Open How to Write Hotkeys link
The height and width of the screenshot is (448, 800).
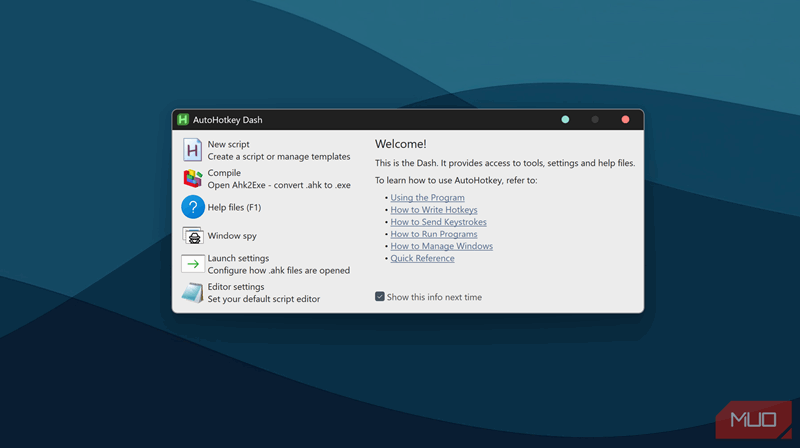coord(433,210)
